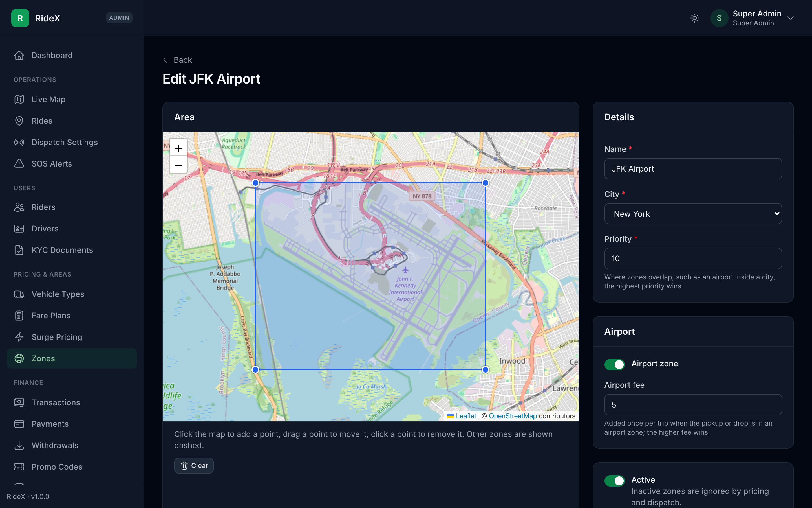Click the Surge Pricing lightning icon
This screenshot has width=812, height=508.
click(19, 337)
